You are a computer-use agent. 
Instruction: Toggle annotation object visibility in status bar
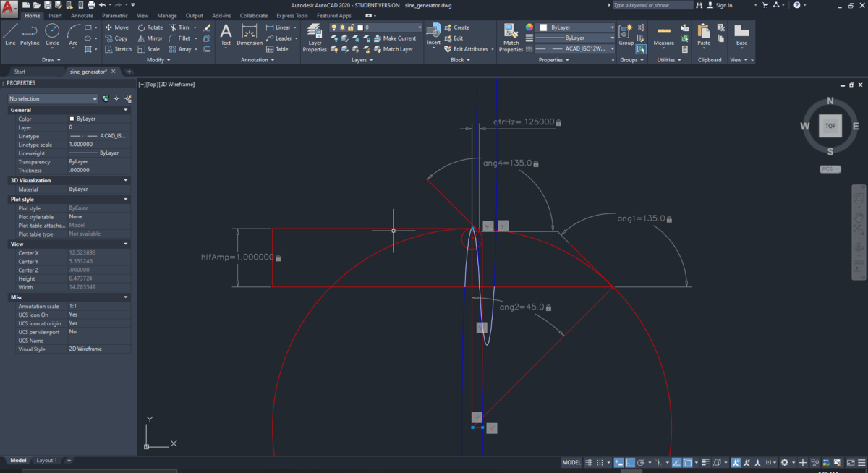[x=736, y=462]
